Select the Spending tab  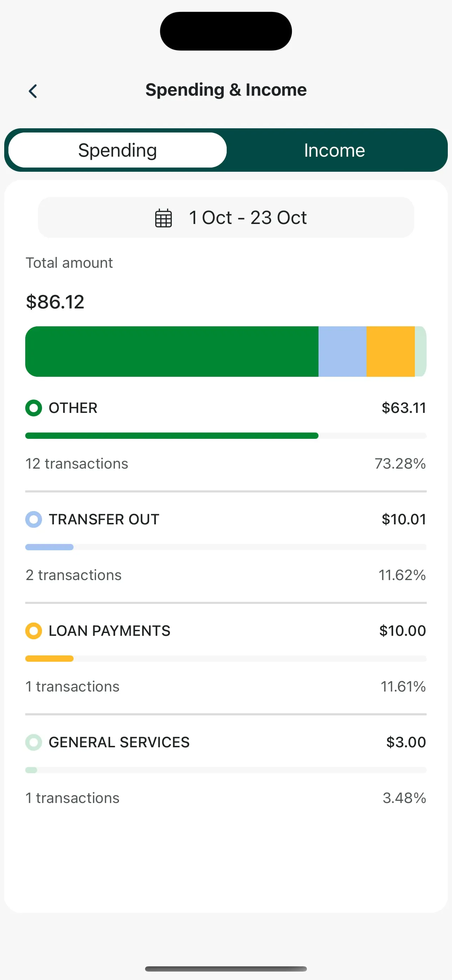pos(118,150)
